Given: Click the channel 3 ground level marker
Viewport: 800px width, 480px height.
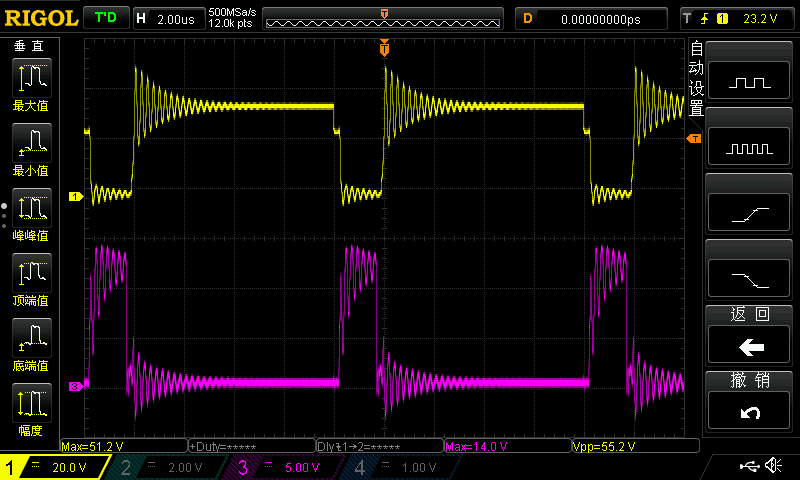Looking at the screenshot, I should 76,387.
